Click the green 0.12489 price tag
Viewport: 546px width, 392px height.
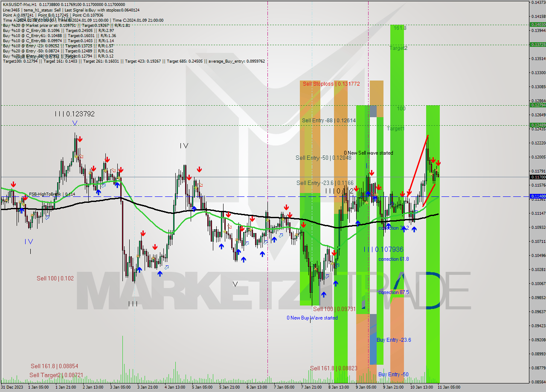click(x=537, y=125)
